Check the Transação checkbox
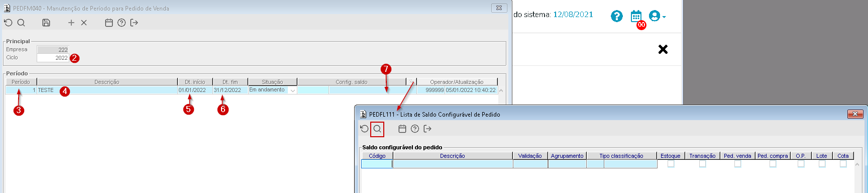The width and height of the screenshot is (868, 193). click(702, 164)
